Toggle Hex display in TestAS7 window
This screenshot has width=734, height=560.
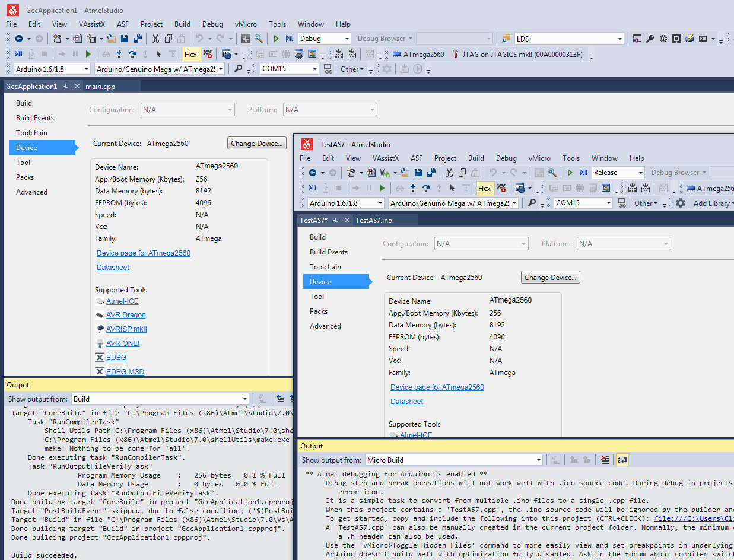click(484, 188)
